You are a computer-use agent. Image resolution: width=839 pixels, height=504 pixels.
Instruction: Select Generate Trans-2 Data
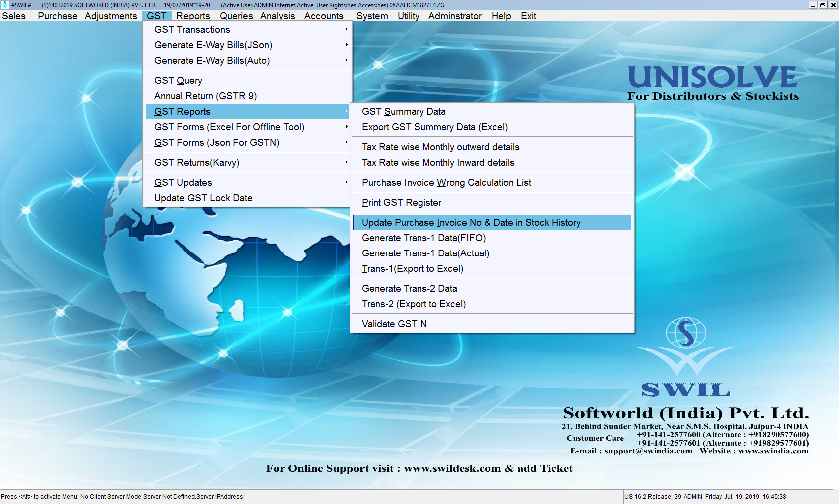point(492,289)
